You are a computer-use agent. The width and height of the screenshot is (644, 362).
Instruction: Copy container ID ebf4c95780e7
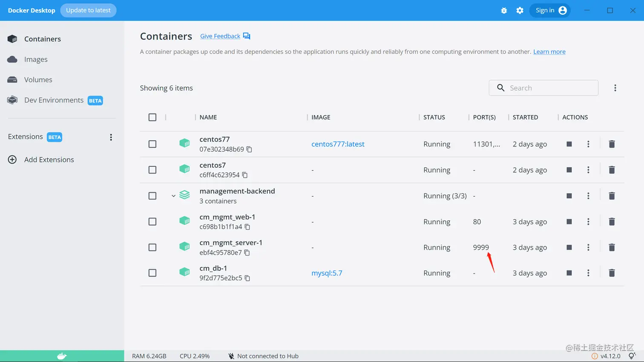point(247,253)
